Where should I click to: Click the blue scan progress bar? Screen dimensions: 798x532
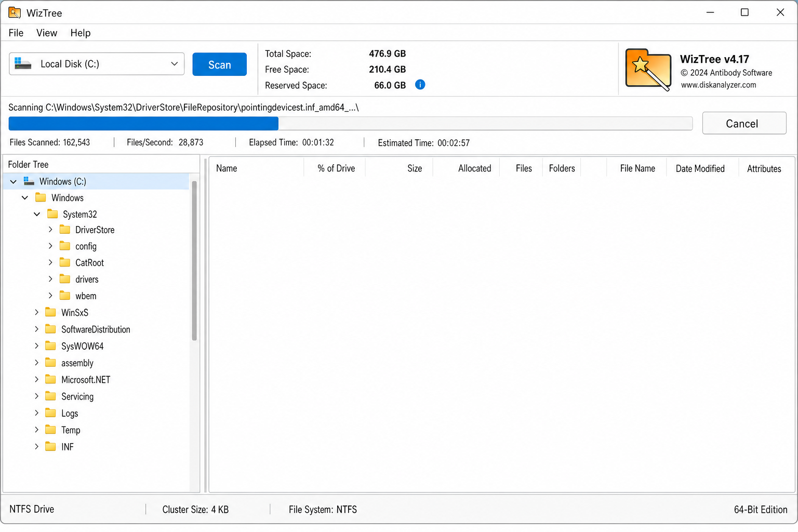pos(143,123)
